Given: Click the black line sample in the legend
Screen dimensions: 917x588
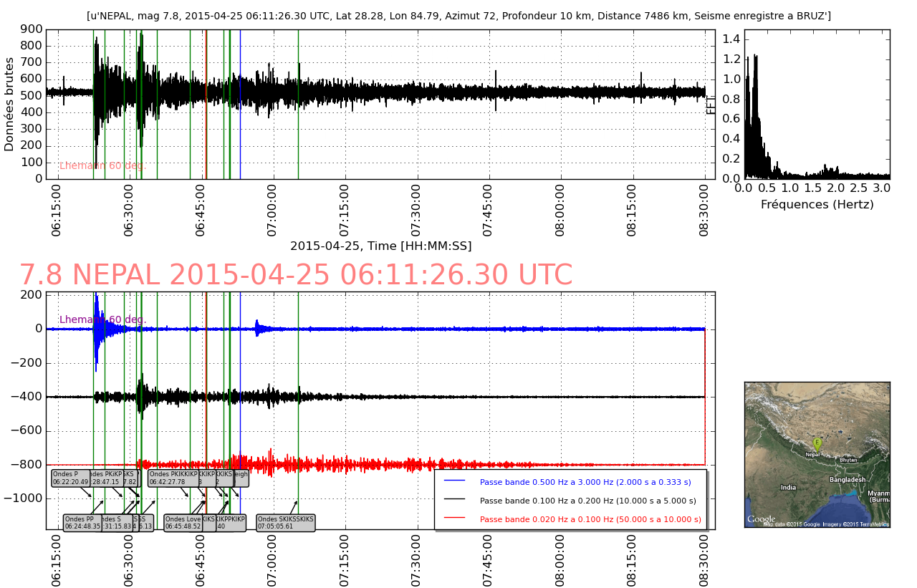Looking at the screenshot, I should [x=454, y=500].
